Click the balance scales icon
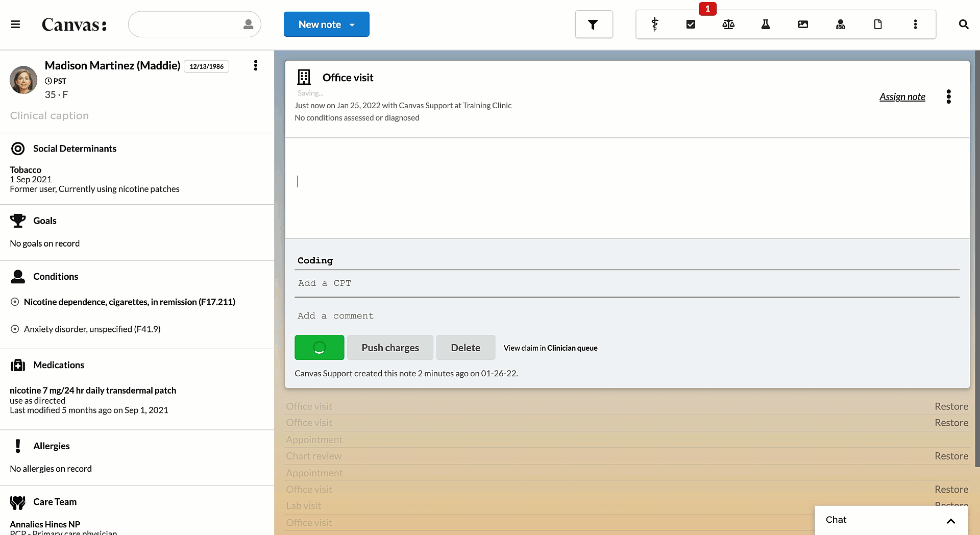This screenshot has width=980, height=535. click(x=728, y=25)
